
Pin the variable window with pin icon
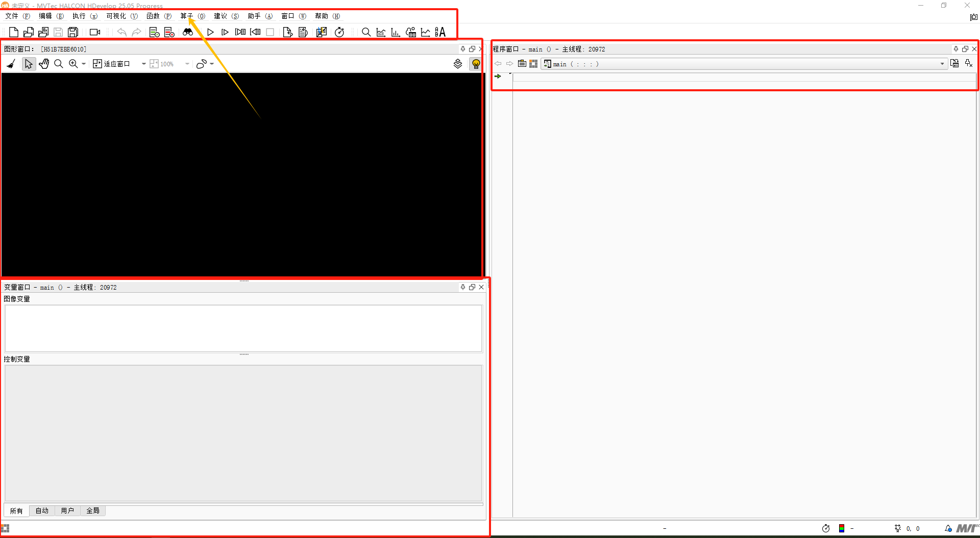click(x=463, y=287)
